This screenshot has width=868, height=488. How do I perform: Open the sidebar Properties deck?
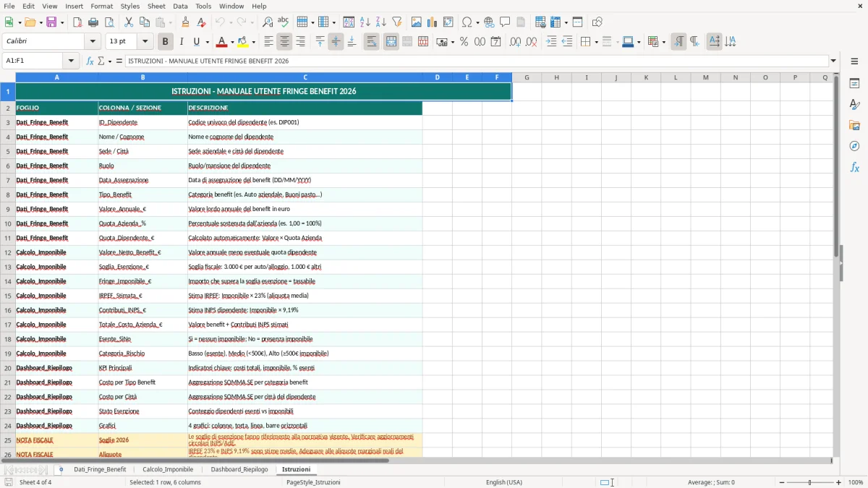pos(854,83)
